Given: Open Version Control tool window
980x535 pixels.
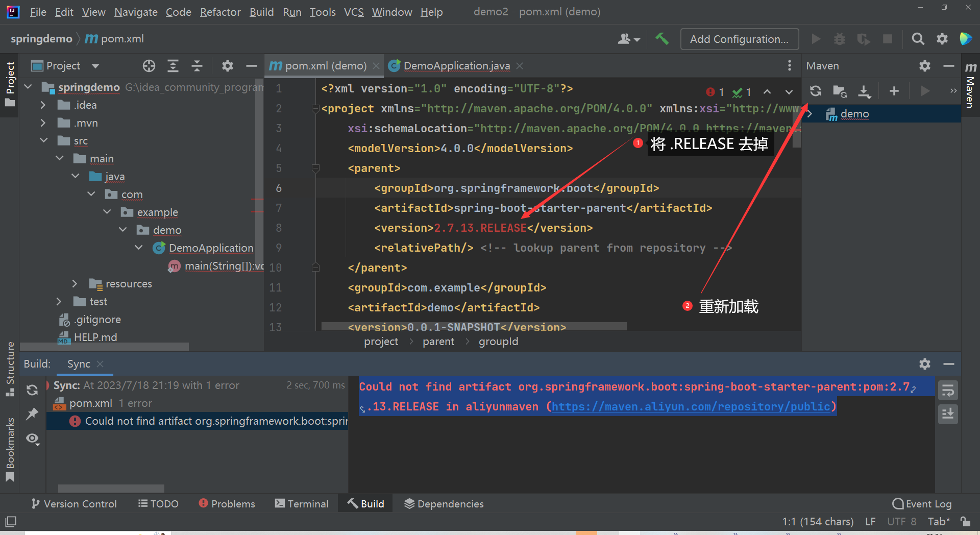Looking at the screenshot, I should click(x=74, y=504).
